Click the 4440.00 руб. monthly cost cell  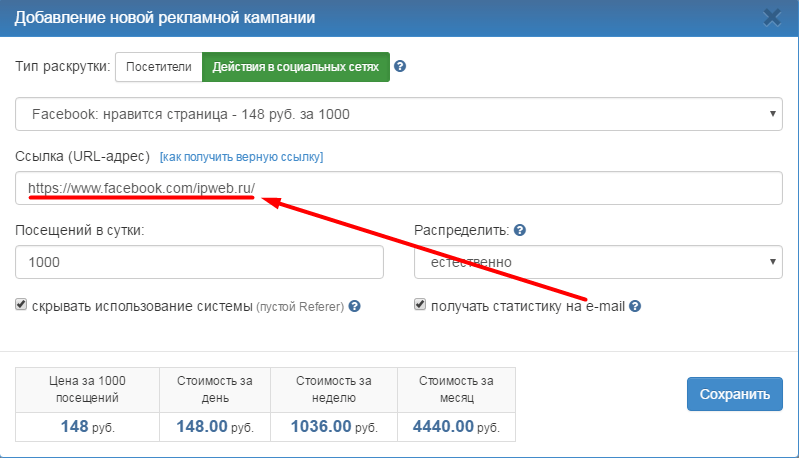click(x=456, y=426)
